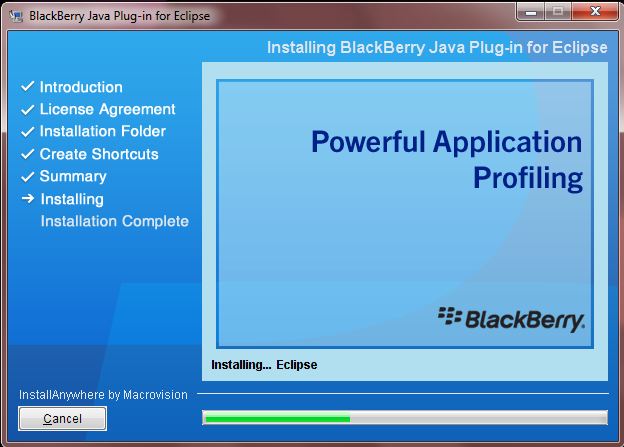Viewport: 624px width, 447px height.
Task: Click 'InstallAnywhere by Macrovision' label
Action: 103,395
